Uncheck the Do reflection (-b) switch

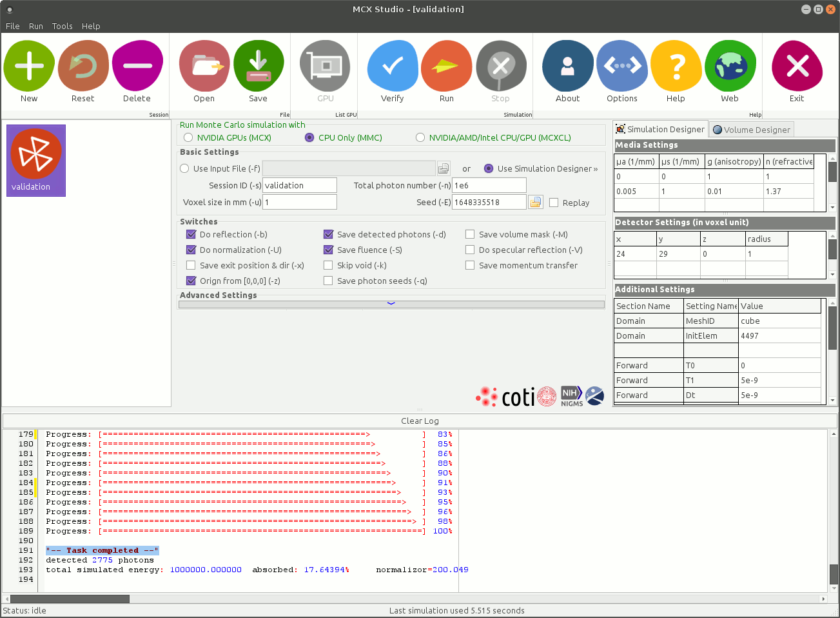[x=191, y=234]
